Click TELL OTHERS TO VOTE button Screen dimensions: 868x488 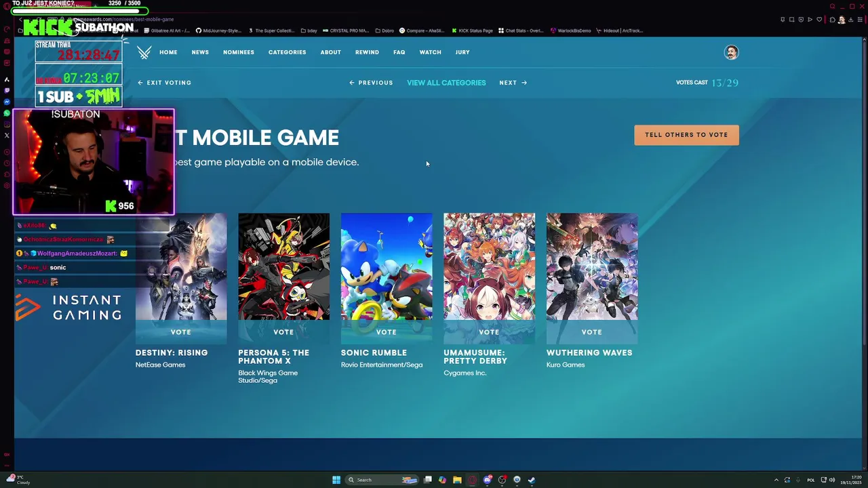click(686, 135)
